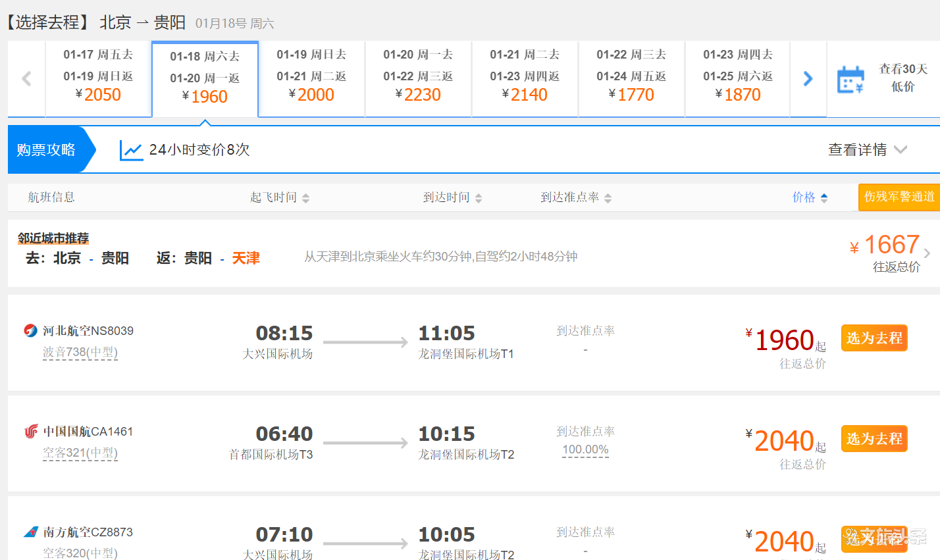Click departure time 06:40

[x=284, y=434]
